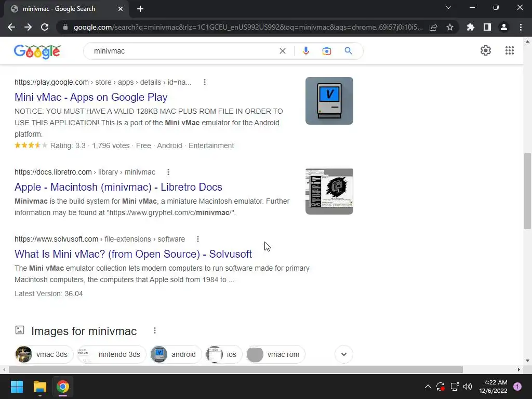Open a new browser tab
This screenshot has width=532, height=399.
pyautogui.click(x=140, y=9)
